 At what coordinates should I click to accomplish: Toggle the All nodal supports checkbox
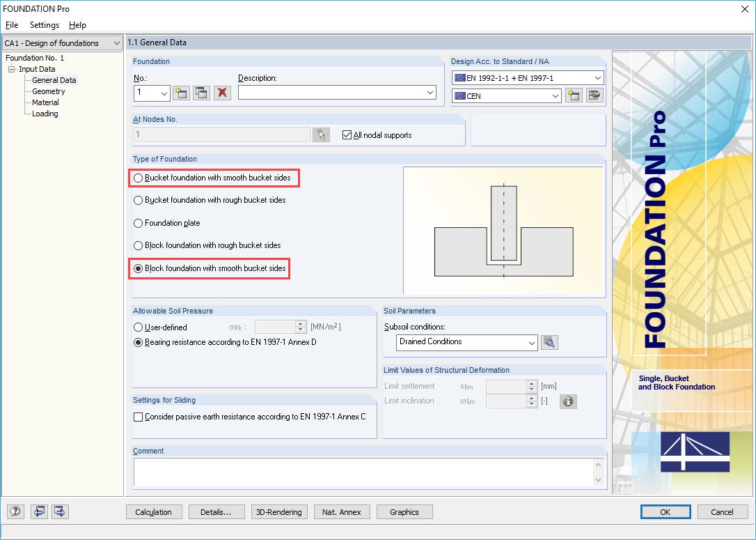(x=347, y=135)
